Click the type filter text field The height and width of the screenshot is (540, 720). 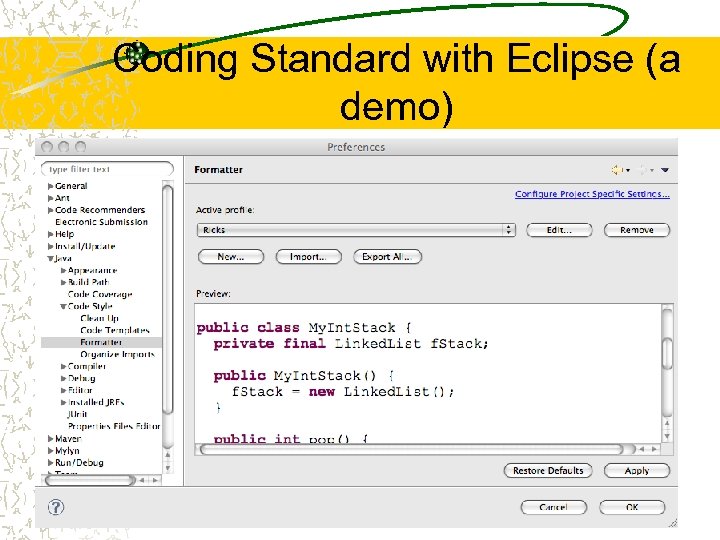click(107, 169)
